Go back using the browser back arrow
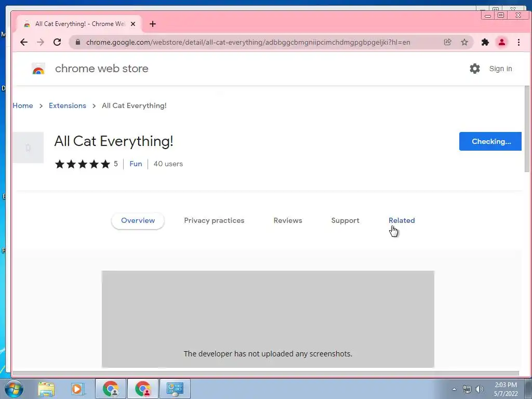Image resolution: width=532 pixels, height=399 pixels. pyautogui.click(x=24, y=42)
